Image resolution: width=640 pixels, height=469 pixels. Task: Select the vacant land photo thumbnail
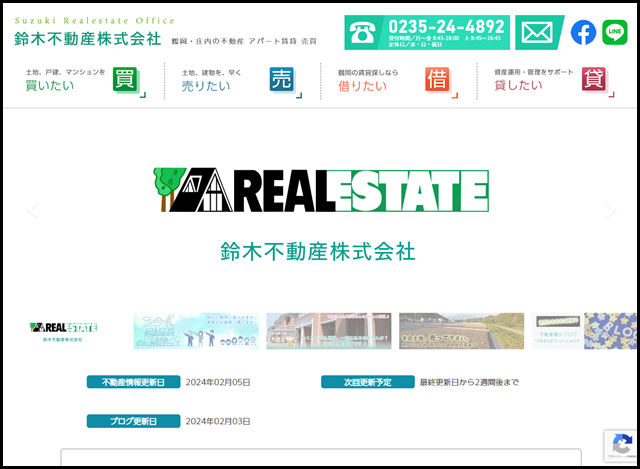pos(462,331)
